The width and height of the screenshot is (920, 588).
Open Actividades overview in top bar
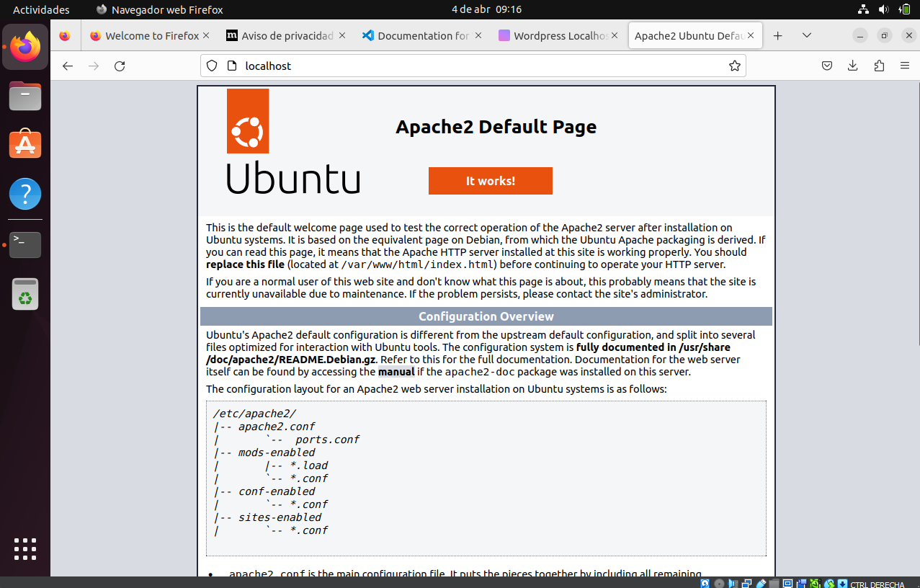(x=41, y=9)
